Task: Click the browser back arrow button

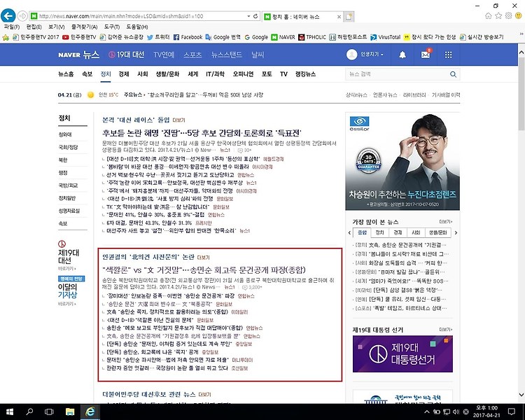Action: (x=8, y=15)
